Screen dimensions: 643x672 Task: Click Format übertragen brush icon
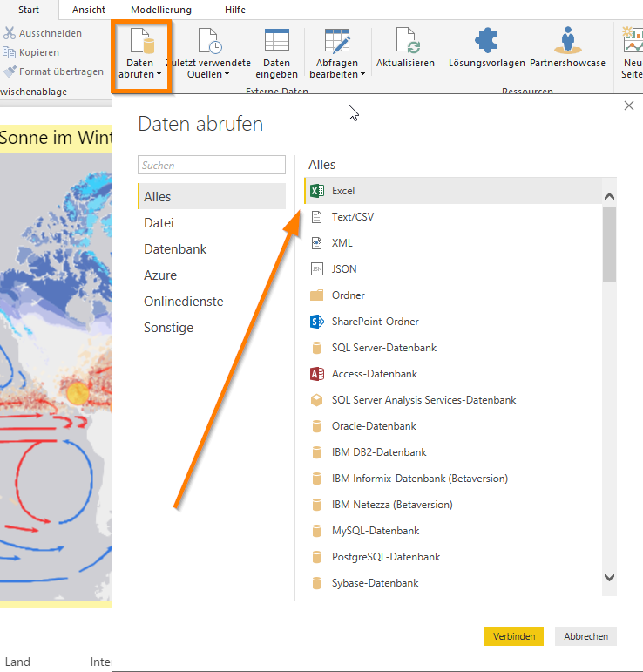10,71
